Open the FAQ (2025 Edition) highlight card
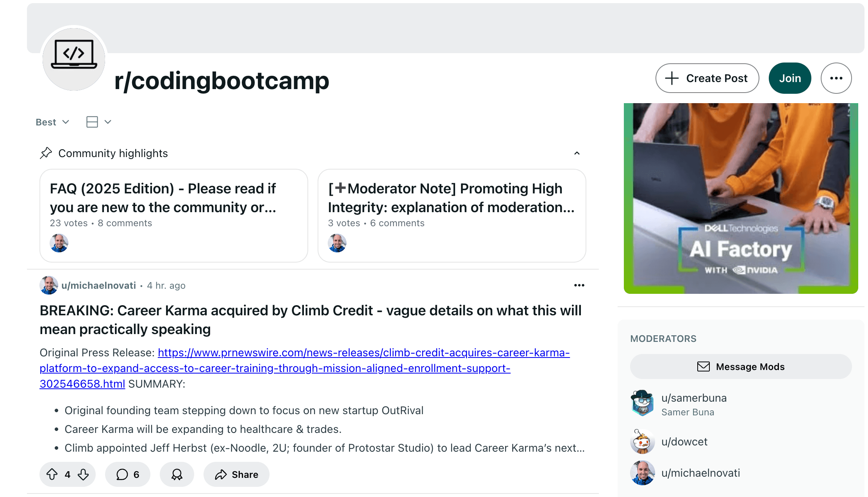 [173, 215]
